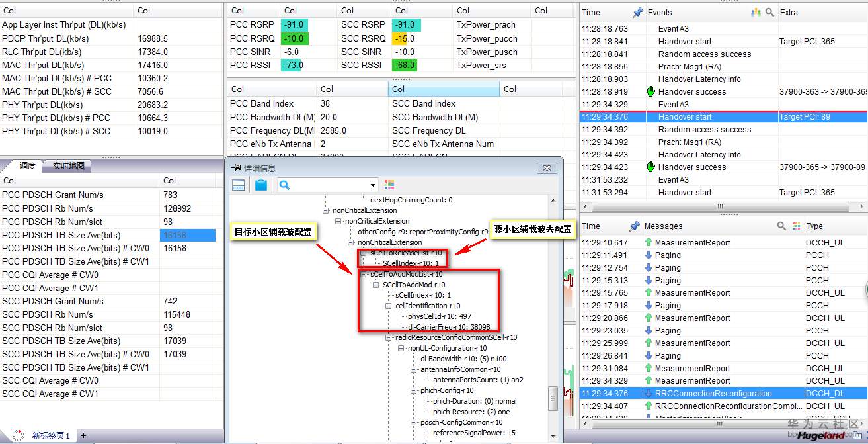Select the referenceSignalPower: 15 row
Image resolution: width=868 pixels, height=444 pixels.
474,433
